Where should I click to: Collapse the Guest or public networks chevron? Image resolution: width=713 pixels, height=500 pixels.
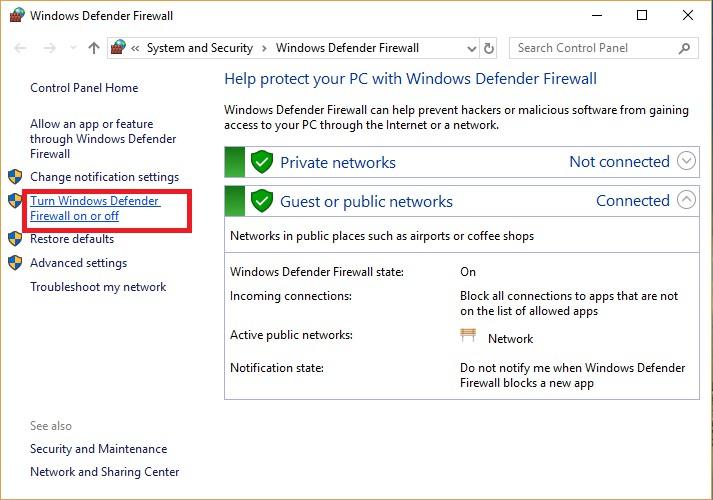tap(686, 200)
